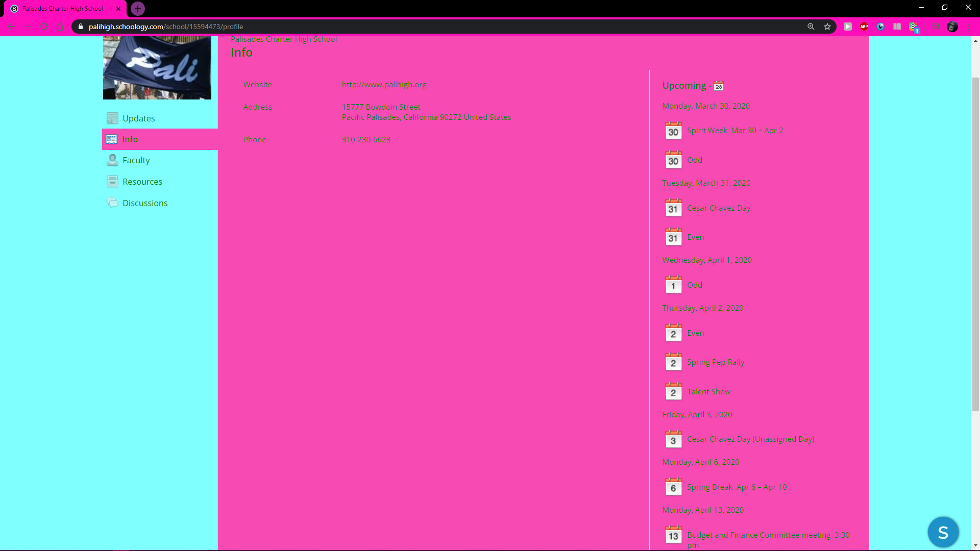Select the Info sidebar item
Viewport: 980px width, 551px height.
pyautogui.click(x=160, y=139)
